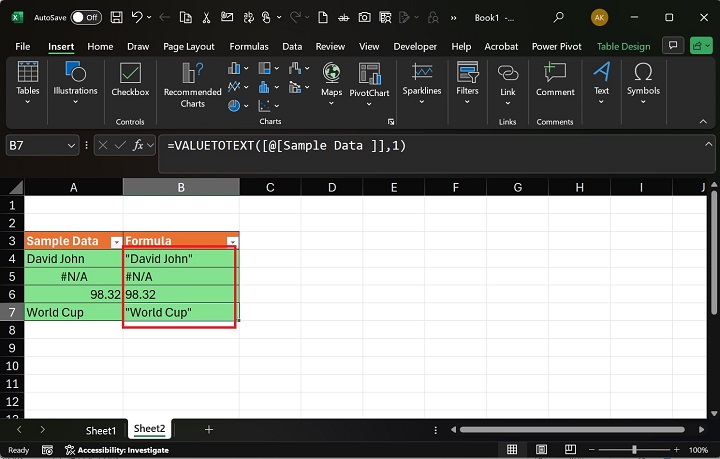Screen dimensions: 720x459
Task: Select cell A6 containing 98.32
Action: [73, 295]
